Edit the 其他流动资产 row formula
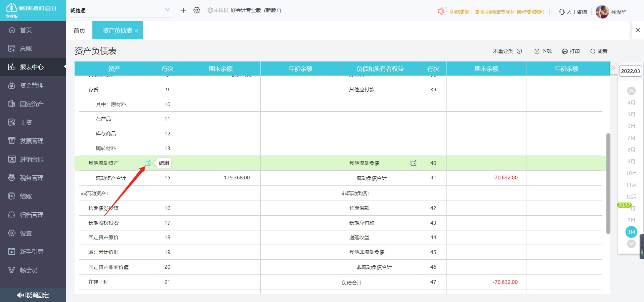 click(x=147, y=163)
